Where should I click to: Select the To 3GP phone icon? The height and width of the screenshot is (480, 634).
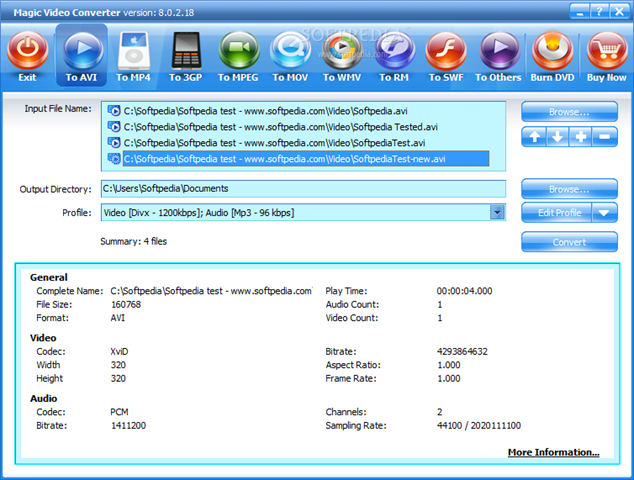(x=186, y=51)
